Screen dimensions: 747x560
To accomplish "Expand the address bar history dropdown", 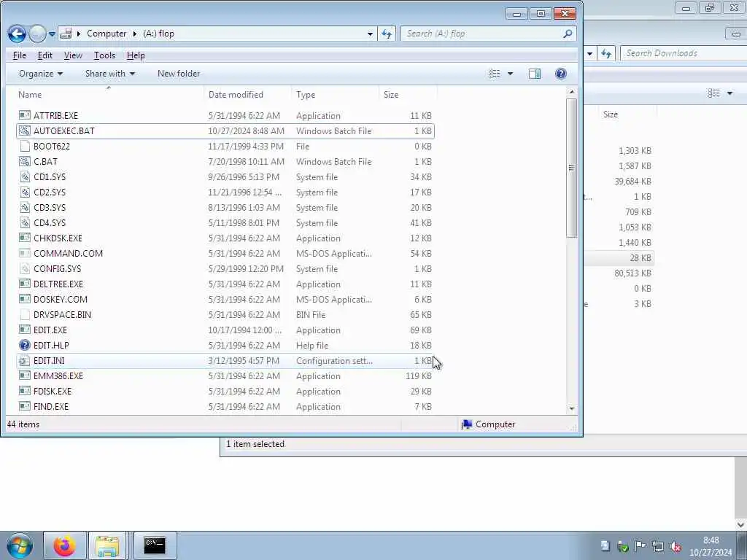I will click(370, 34).
